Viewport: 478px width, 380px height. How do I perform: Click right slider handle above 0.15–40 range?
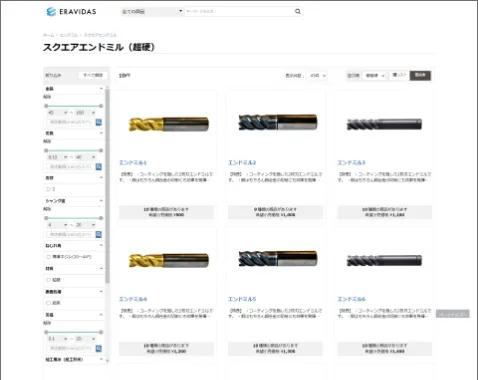pyautogui.click(x=101, y=150)
